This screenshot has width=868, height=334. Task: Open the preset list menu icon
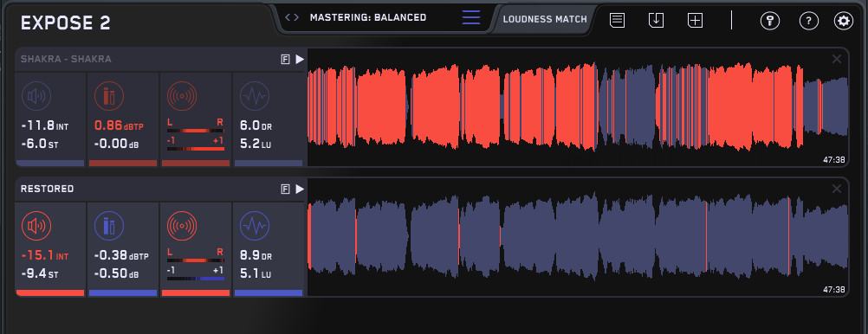pyautogui.click(x=471, y=17)
